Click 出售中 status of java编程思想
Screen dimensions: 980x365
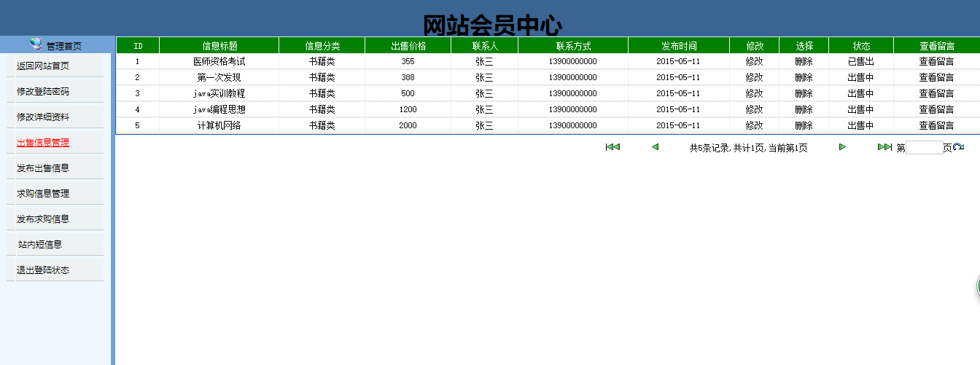coord(860,109)
